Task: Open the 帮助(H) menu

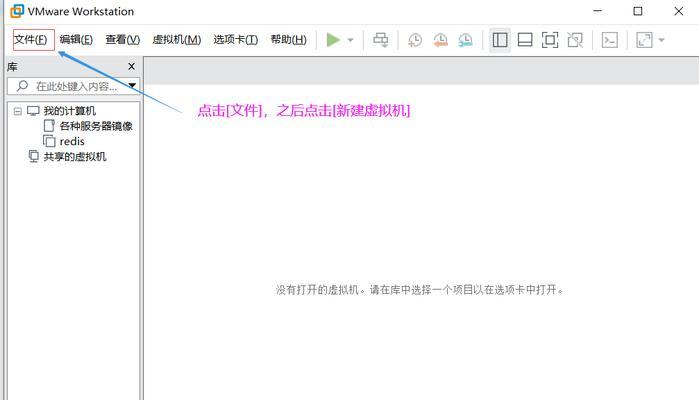Action: [288, 40]
